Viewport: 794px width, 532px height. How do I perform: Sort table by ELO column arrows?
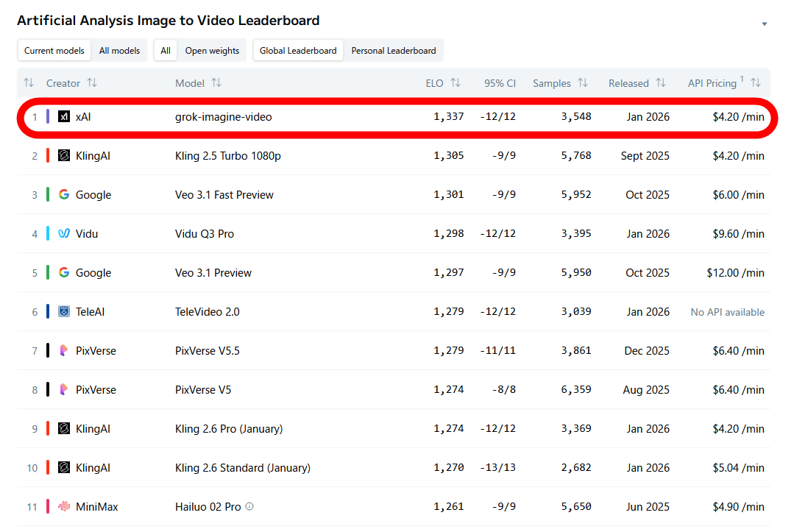[x=456, y=83]
